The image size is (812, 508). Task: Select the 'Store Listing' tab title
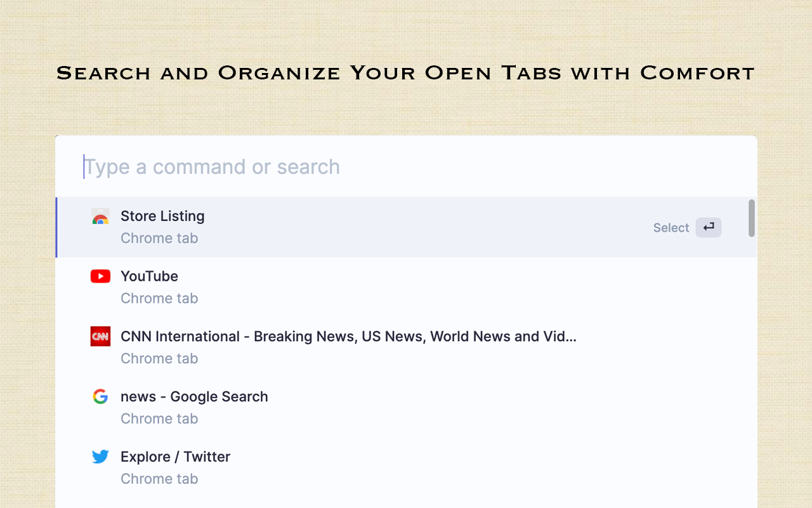tap(162, 216)
